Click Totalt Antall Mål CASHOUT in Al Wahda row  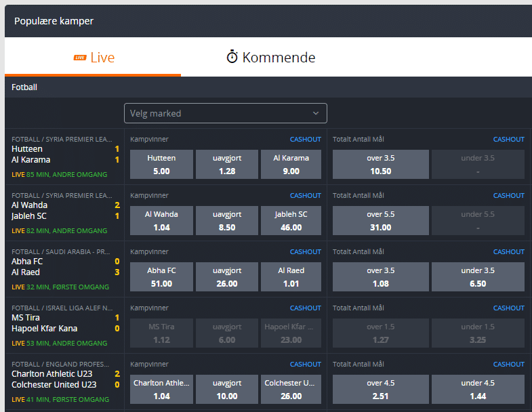click(x=508, y=196)
